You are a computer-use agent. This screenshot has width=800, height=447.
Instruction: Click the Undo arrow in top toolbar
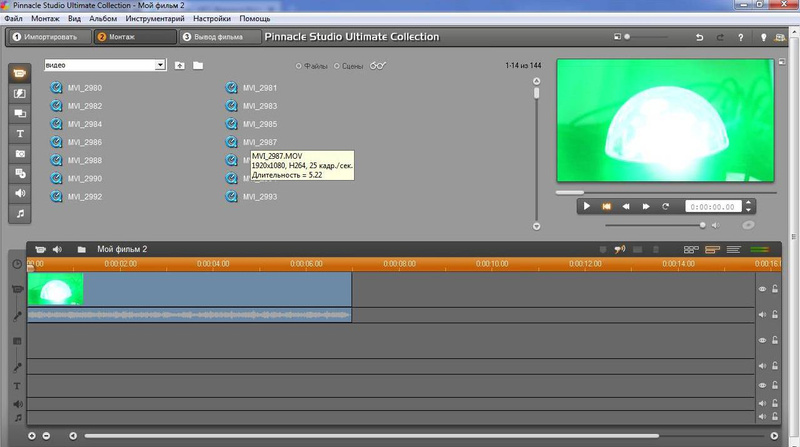(x=699, y=37)
